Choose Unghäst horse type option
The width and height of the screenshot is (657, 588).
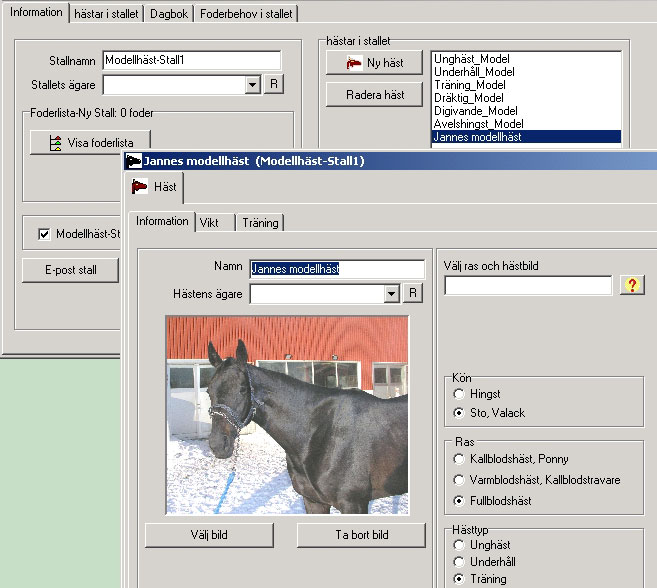tap(458, 544)
